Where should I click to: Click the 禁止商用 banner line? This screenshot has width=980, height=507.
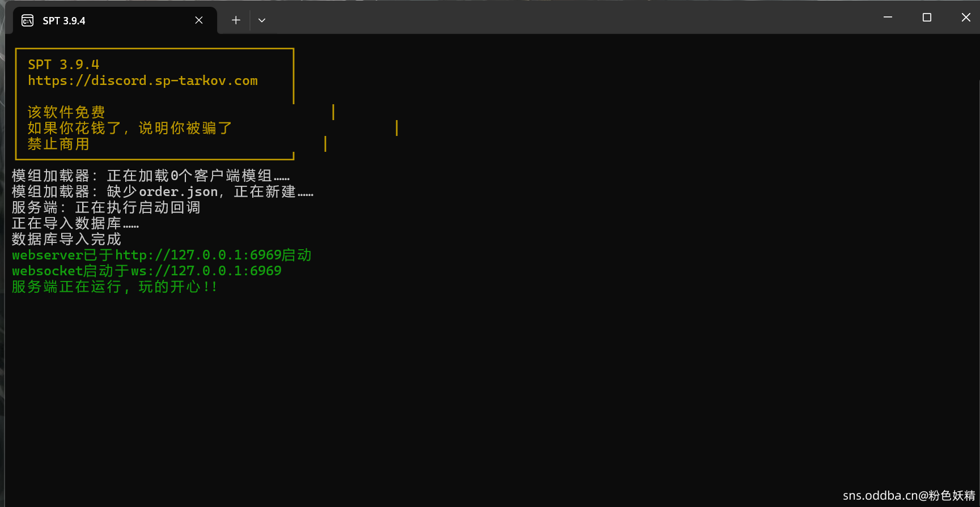58,144
